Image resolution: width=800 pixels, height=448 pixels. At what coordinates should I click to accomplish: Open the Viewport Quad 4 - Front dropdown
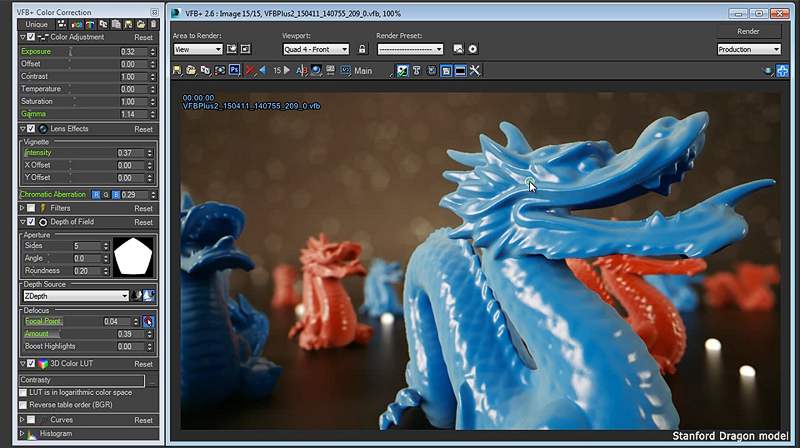pyautogui.click(x=315, y=48)
